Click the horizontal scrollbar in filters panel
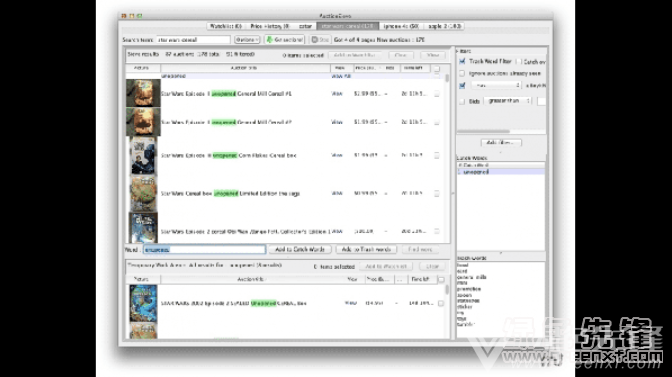This screenshot has height=377, width=672. [483, 132]
